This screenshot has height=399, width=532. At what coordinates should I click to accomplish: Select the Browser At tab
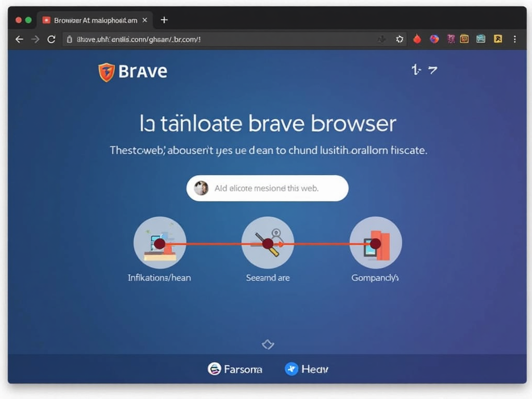click(96, 20)
